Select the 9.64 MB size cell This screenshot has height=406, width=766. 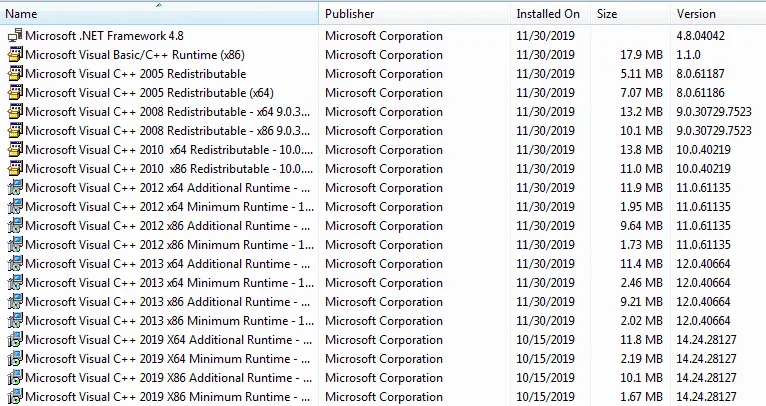[641, 226]
